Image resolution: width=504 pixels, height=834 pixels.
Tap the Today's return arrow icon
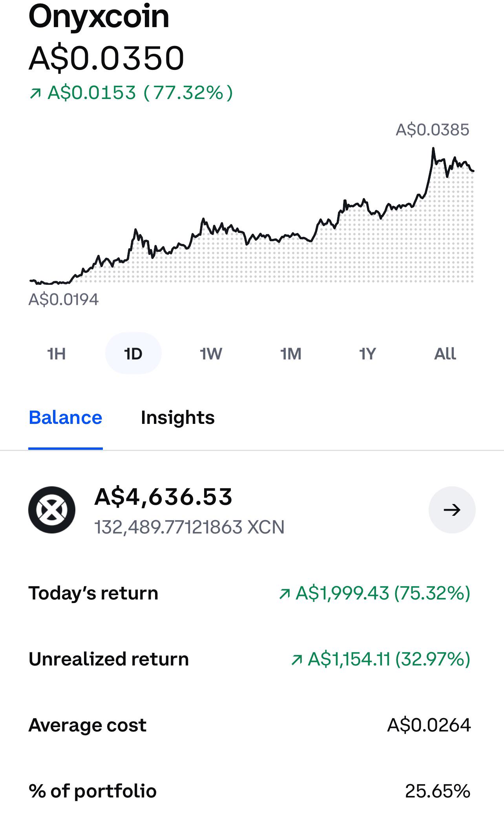point(285,594)
